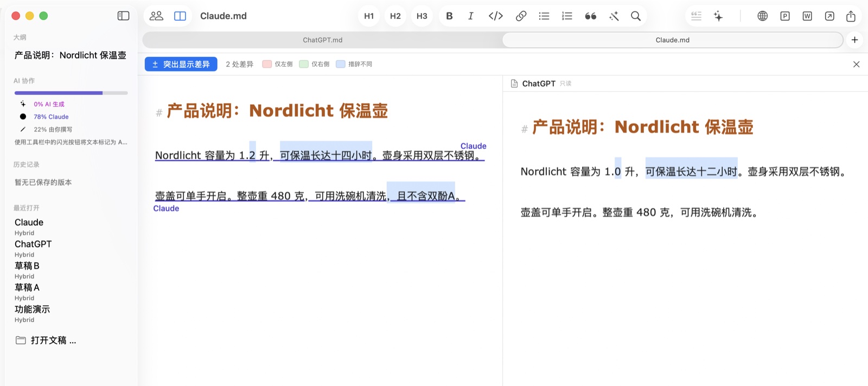Click the 暂无已保存的版本 history text
The width and height of the screenshot is (868, 386).
click(x=43, y=182)
